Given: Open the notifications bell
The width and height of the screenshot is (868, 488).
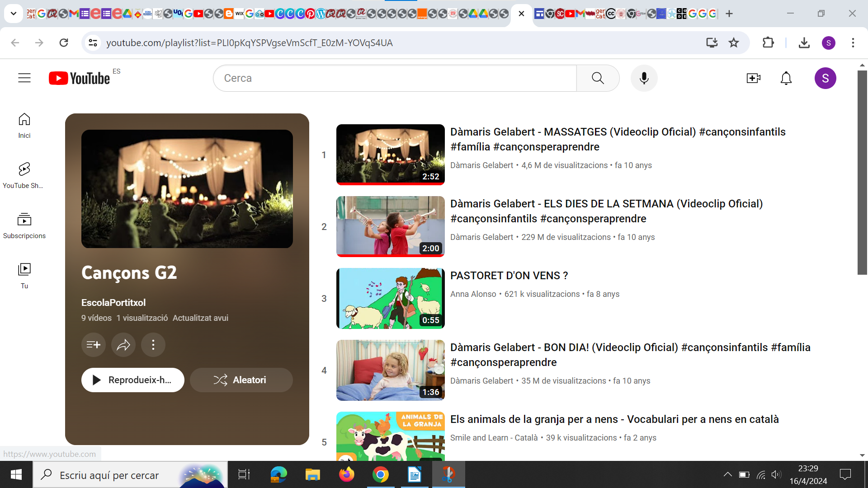Looking at the screenshot, I should click(x=786, y=78).
